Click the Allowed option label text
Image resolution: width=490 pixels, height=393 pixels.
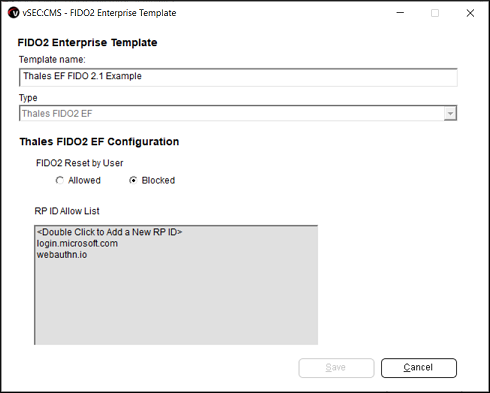pos(84,180)
